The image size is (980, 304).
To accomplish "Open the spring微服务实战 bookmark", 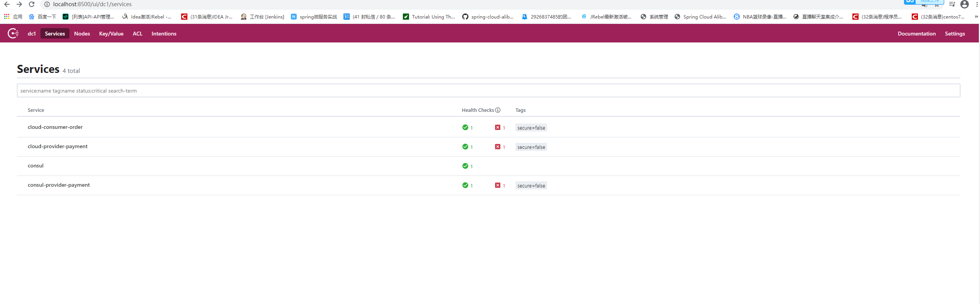I will click(314, 17).
